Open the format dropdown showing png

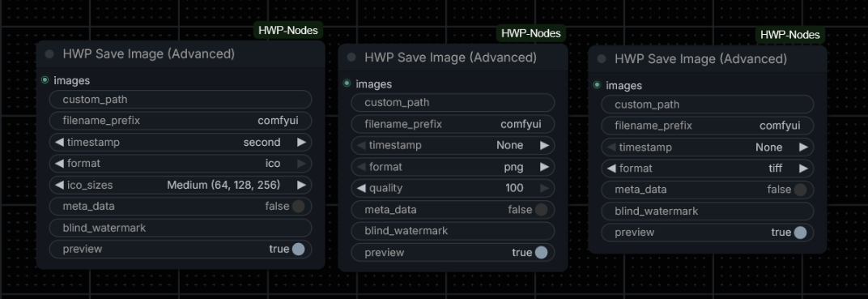click(x=453, y=167)
